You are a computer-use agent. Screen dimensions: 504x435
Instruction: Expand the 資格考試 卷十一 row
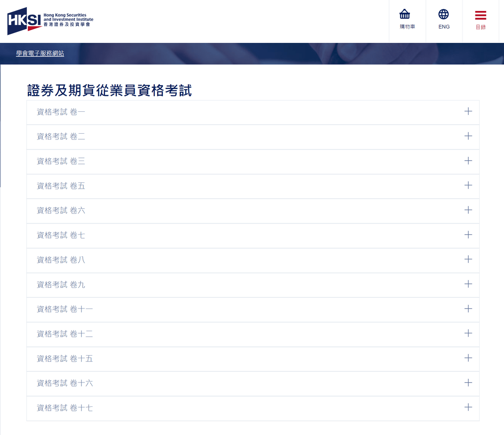tap(468, 309)
